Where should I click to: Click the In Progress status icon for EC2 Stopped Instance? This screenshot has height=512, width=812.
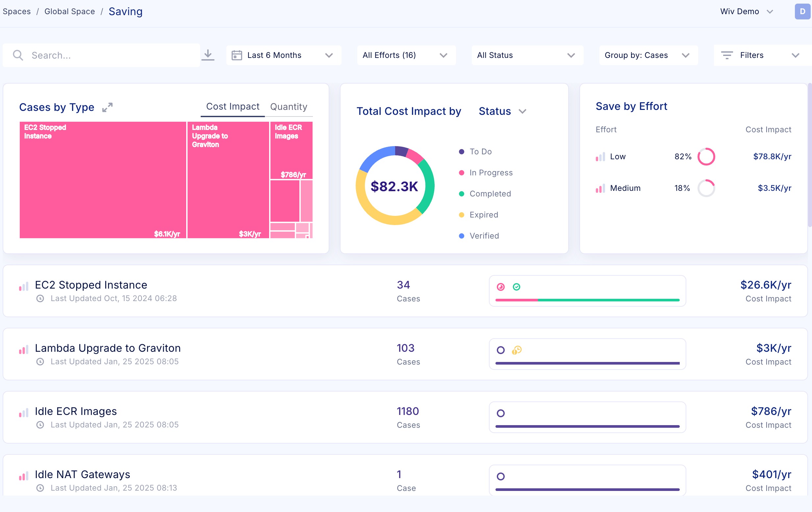point(501,287)
